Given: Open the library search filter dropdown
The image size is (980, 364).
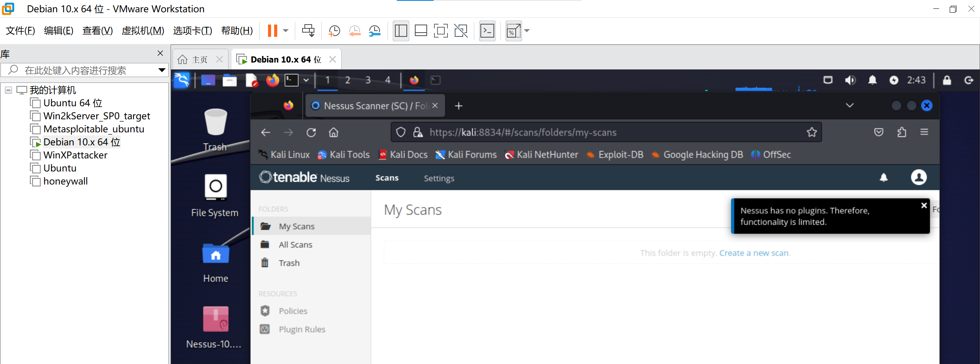Looking at the screenshot, I should tap(162, 70).
